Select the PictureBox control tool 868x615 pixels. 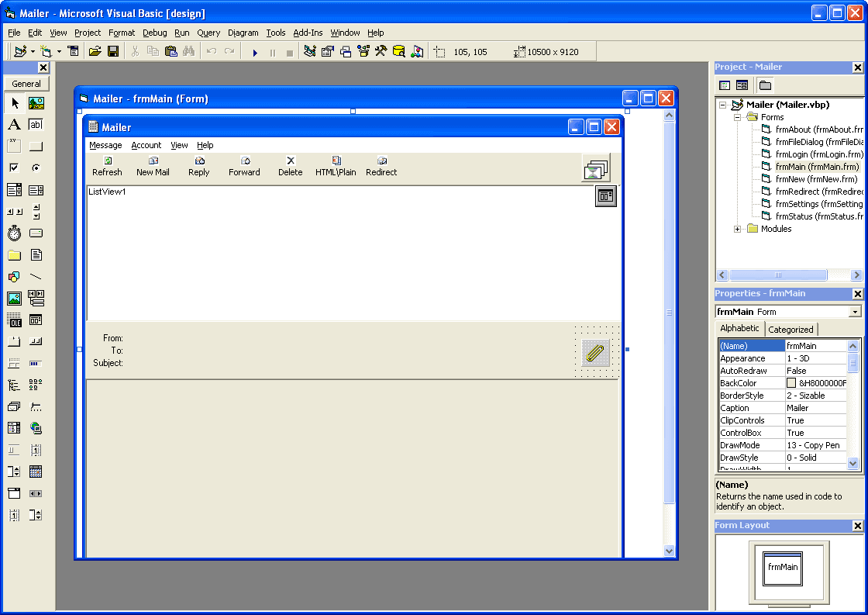click(36, 103)
